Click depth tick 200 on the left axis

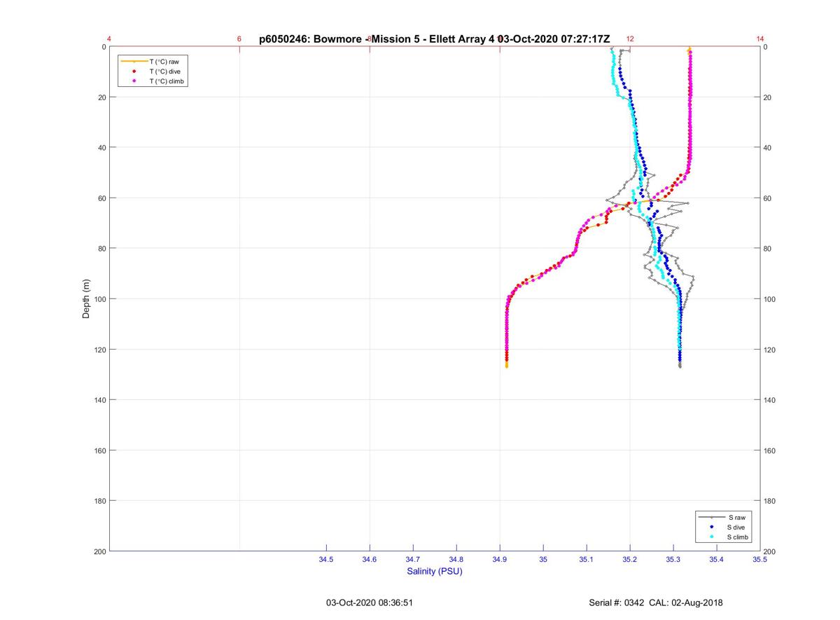coord(99,551)
